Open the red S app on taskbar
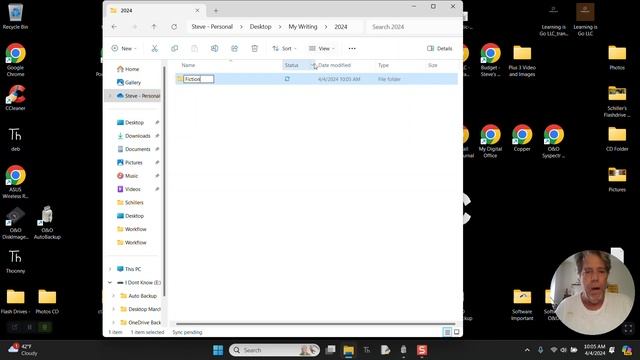The height and width of the screenshot is (360, 640). point(422,350)
